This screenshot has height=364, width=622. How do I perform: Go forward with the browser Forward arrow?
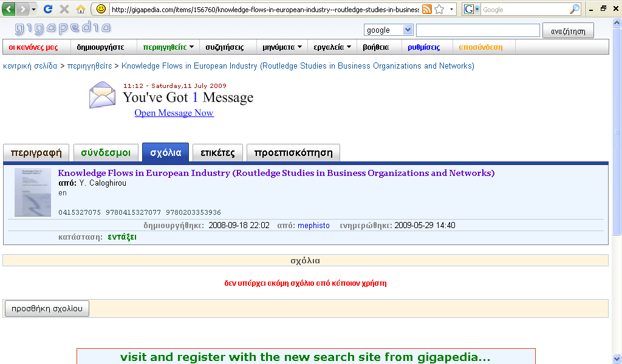coord(22,8)
